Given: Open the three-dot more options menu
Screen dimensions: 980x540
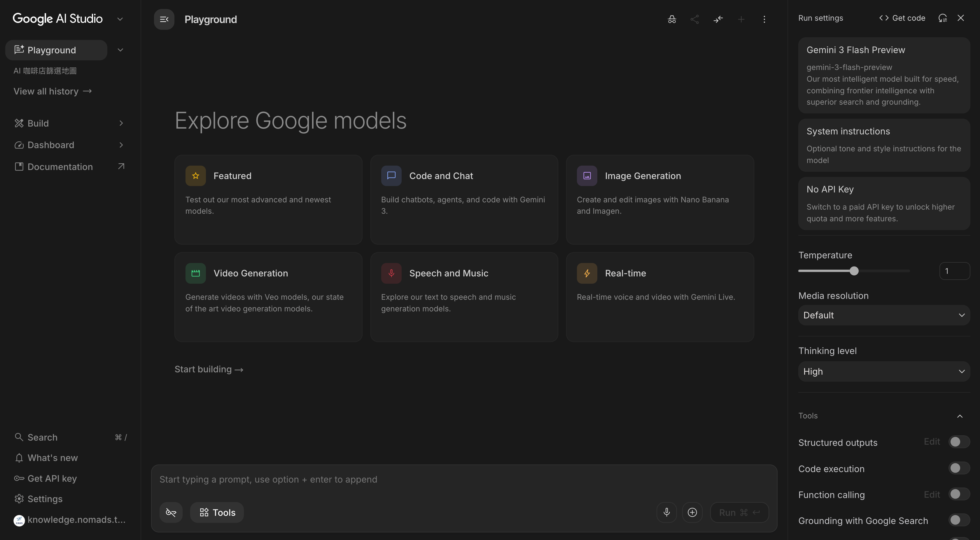Looking at the screenshot, I should coord(764,20).
